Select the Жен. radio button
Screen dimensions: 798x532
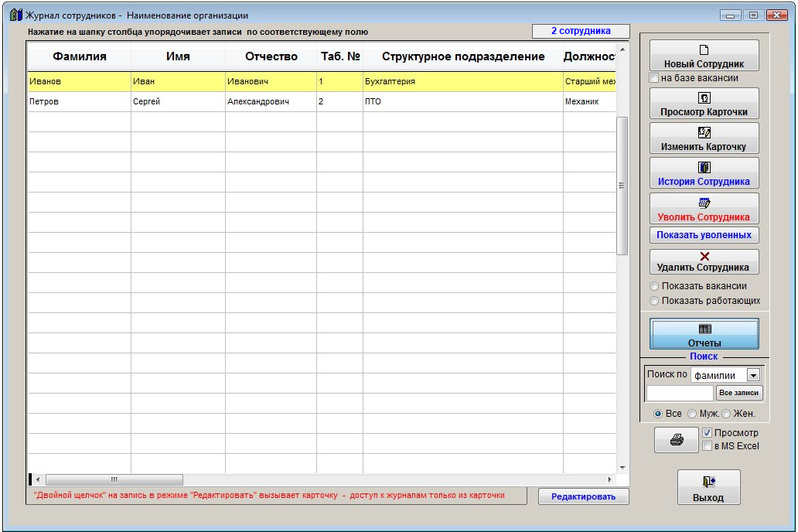726,414
